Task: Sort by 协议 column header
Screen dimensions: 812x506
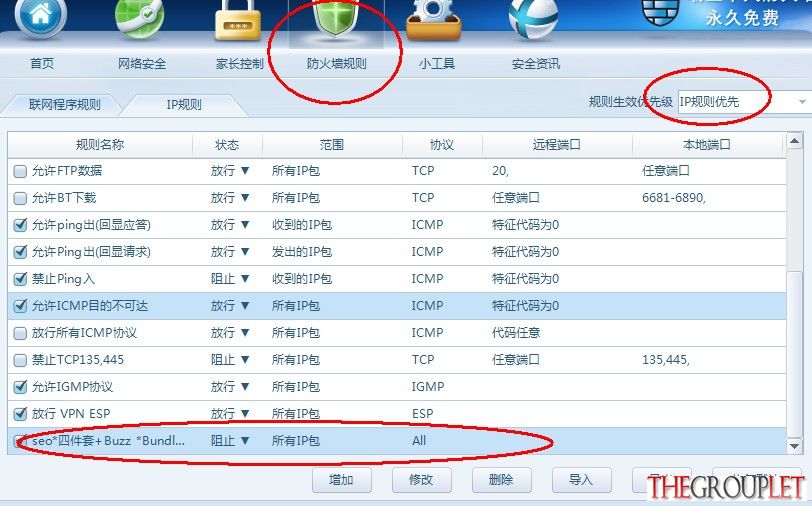Action: click(442, 144)
